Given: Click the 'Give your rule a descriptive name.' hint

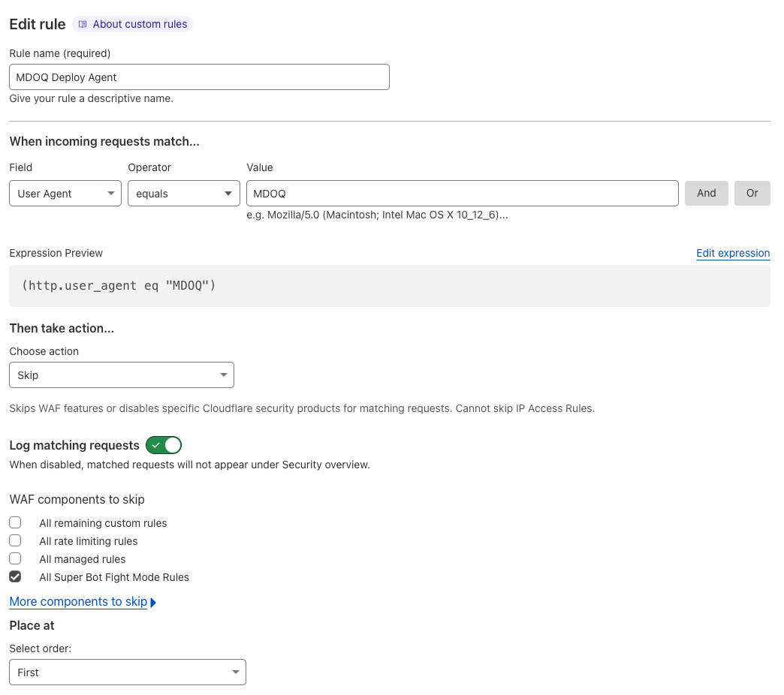Looking at the screenshot, I should click(92, 98).
